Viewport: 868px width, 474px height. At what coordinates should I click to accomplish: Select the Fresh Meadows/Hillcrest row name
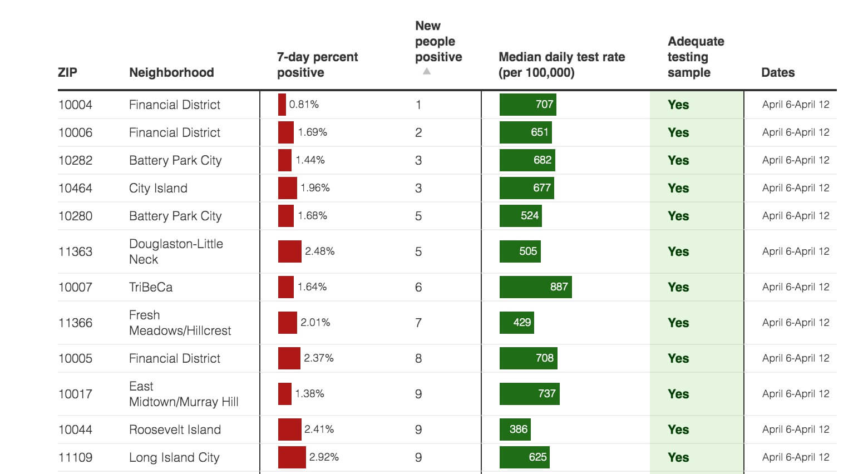(x=180, y=323)
